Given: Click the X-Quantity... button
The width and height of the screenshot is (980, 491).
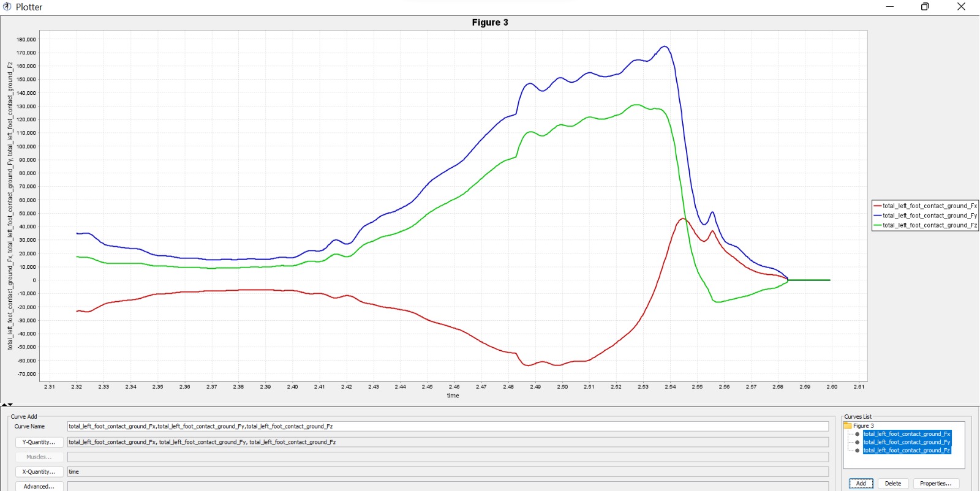Looking at the screenshot, I should [x=39, y=471].
